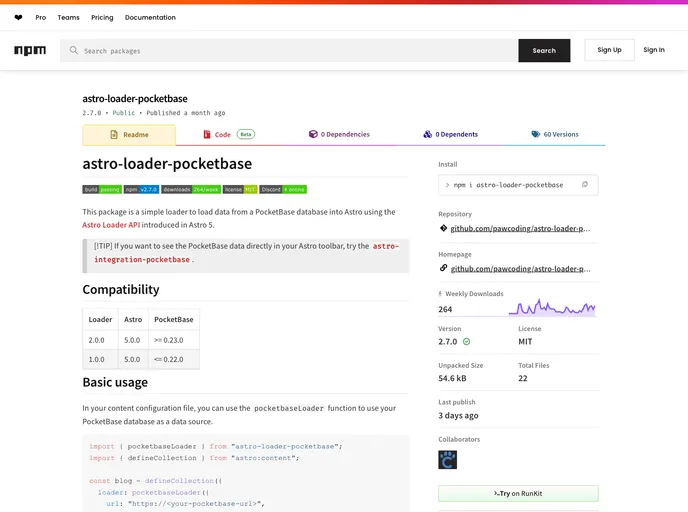Click the 54.6 kB unpacked size value

click(x=452, y=378)
